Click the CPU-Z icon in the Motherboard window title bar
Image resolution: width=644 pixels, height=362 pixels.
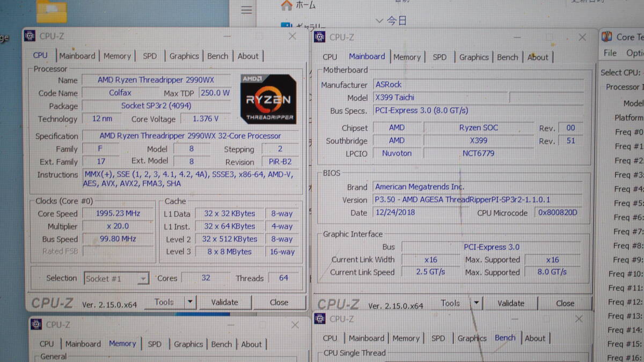coord(320,37)
